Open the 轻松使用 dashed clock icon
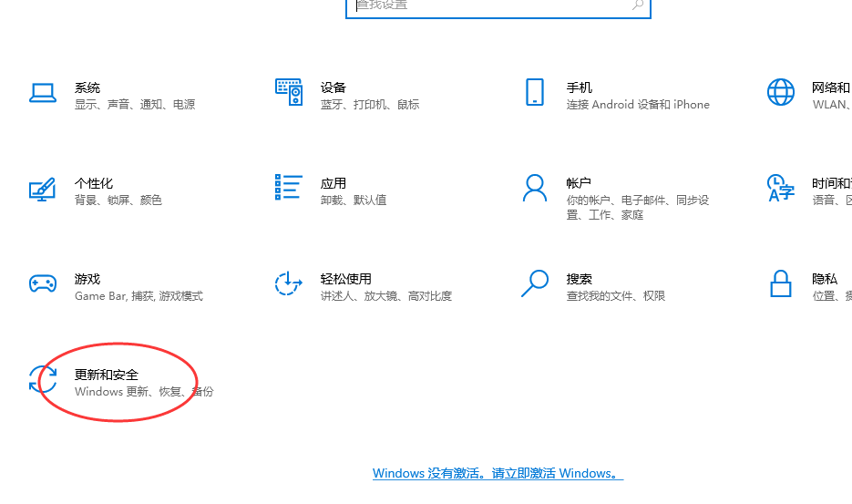The image size is (852, 504). click(289, 283)
